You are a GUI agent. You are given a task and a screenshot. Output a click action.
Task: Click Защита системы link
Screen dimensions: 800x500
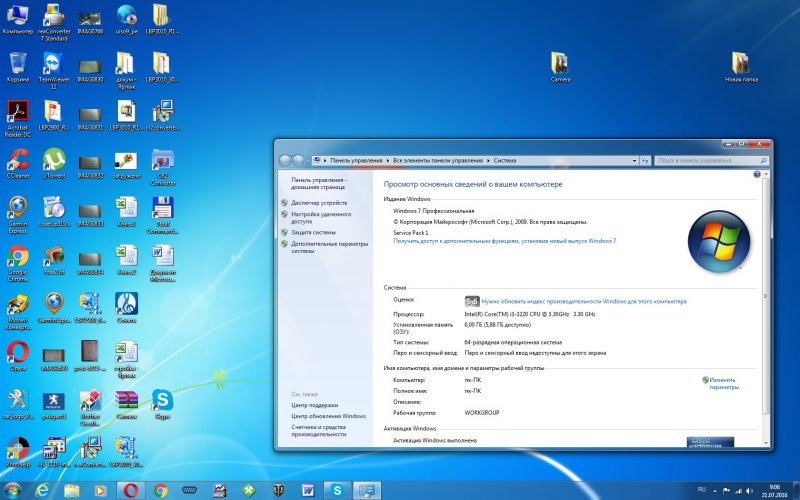pyautogui.click(x=313, y=232)
